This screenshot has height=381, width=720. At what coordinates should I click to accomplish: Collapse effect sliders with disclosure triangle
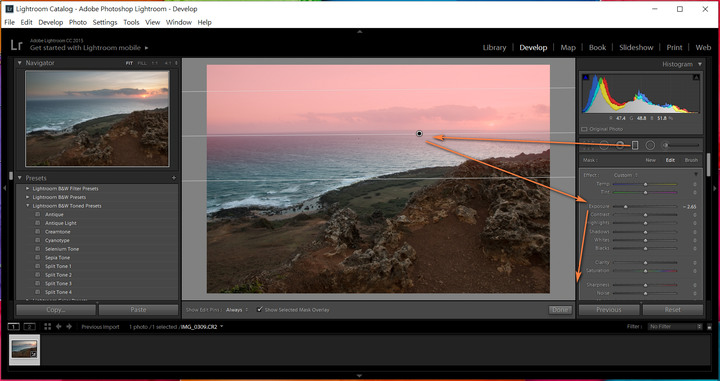click(x=696, y=175)
